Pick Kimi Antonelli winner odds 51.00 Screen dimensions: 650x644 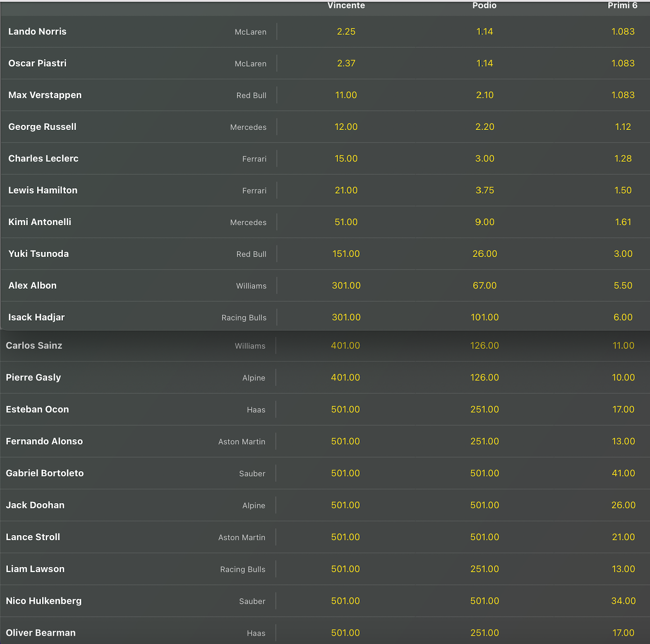(x=346, y=222)
